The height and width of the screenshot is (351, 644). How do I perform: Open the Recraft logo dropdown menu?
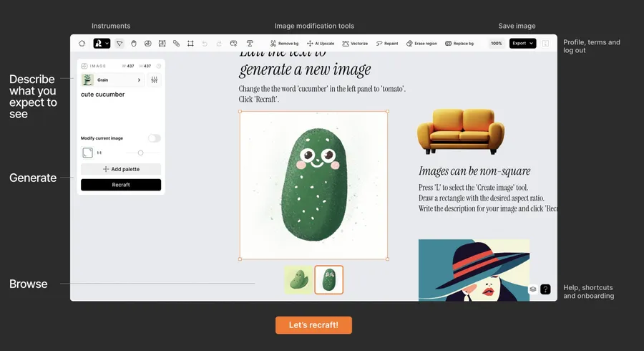point(102,43)
